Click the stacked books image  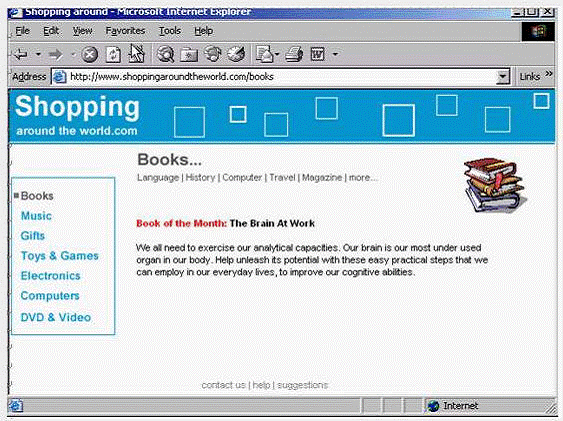point(495,185)
